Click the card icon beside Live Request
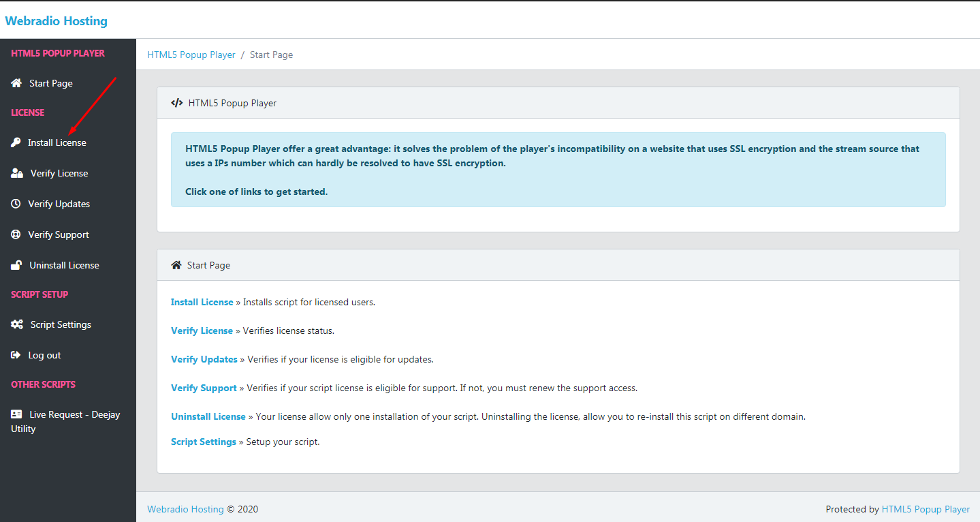Screen dimensions: 980x522 16,414
